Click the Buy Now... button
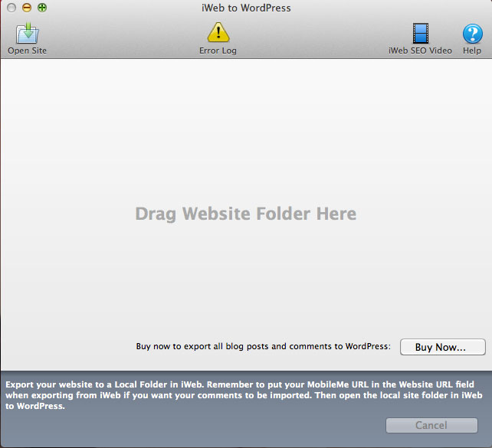The height and width of the screenshot is (448, 492). (x=443, y=347)
